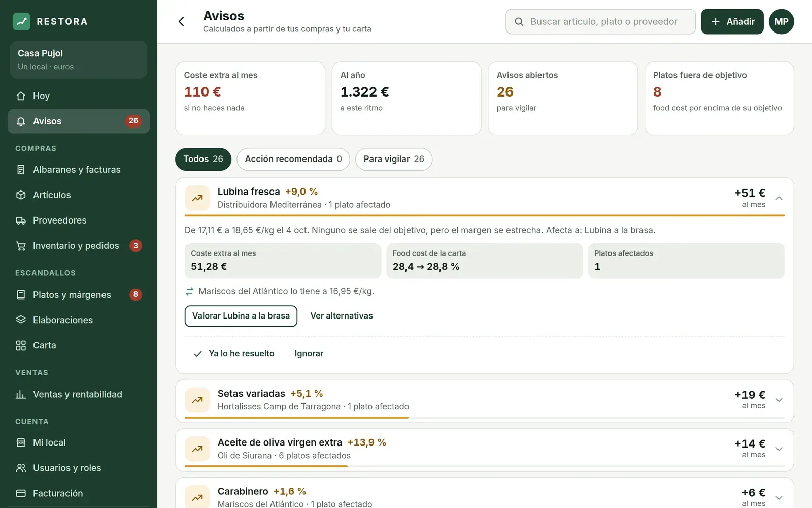Click the Mi local store icon
812x508 pixels.
click(x=21, y=443)
